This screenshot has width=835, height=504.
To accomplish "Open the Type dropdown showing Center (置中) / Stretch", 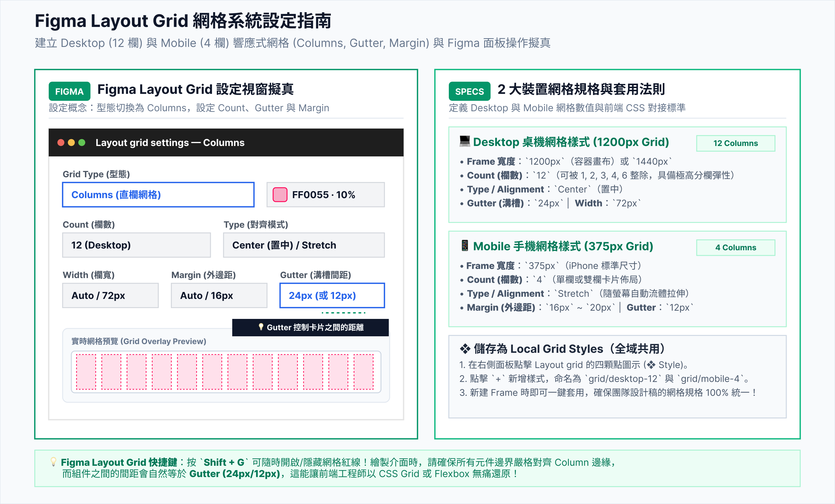I will tap(304, 245).
